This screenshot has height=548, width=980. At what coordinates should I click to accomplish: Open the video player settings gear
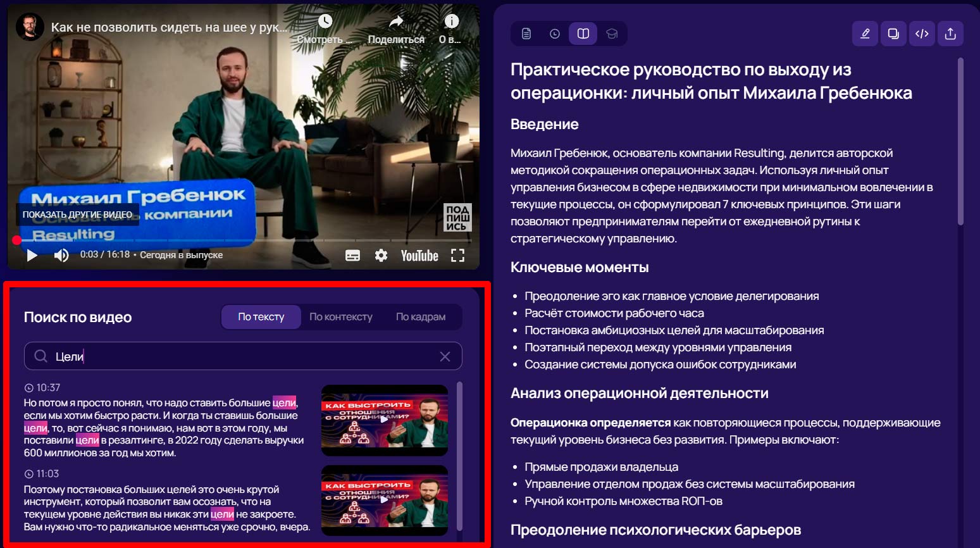(x=381, y=256)
